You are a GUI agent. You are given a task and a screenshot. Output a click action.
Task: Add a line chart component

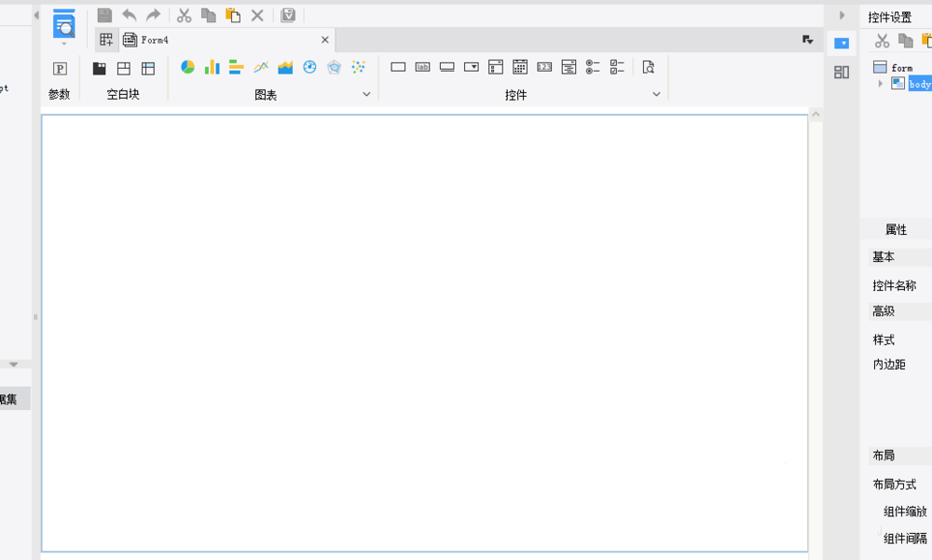[x=261, y=67]
